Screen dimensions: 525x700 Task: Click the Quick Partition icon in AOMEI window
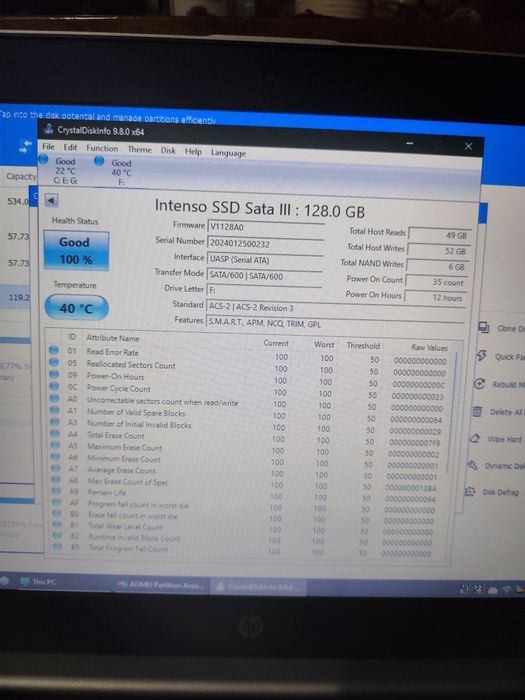click(482, 355)
